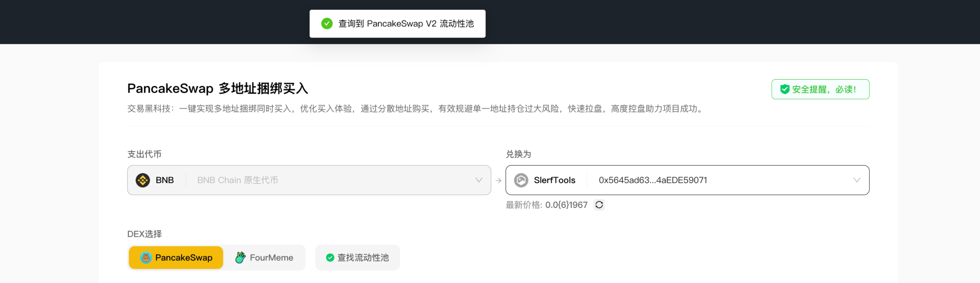Refresh the latest price
Screen dimensions: 980x283
click(599, 205)
